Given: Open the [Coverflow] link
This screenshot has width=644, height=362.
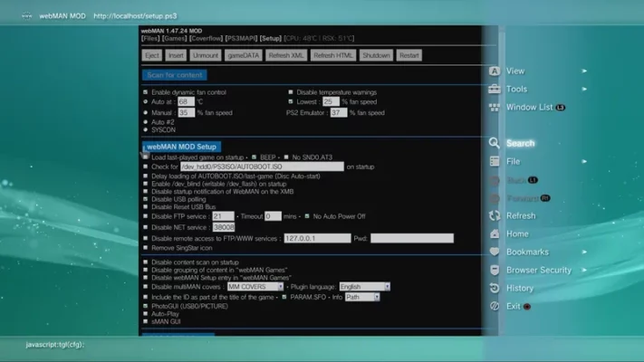Looking at the screenshot, I should point(207,38).
